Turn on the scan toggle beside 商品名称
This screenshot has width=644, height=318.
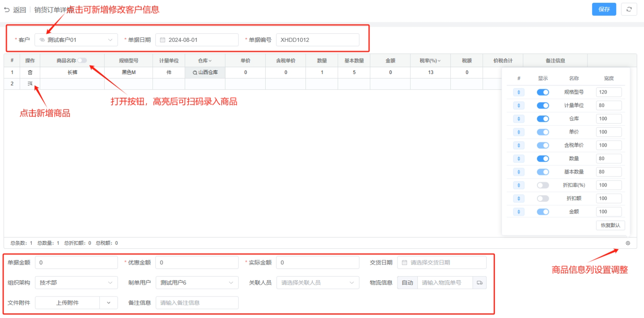[82, 61]
